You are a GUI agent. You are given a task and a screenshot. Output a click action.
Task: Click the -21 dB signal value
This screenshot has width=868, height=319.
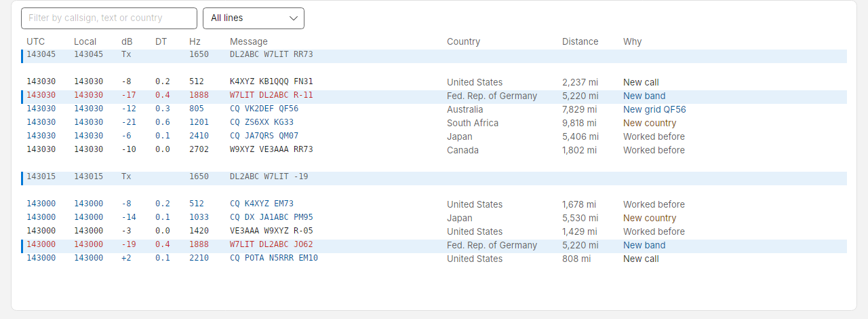pos(129,122)
